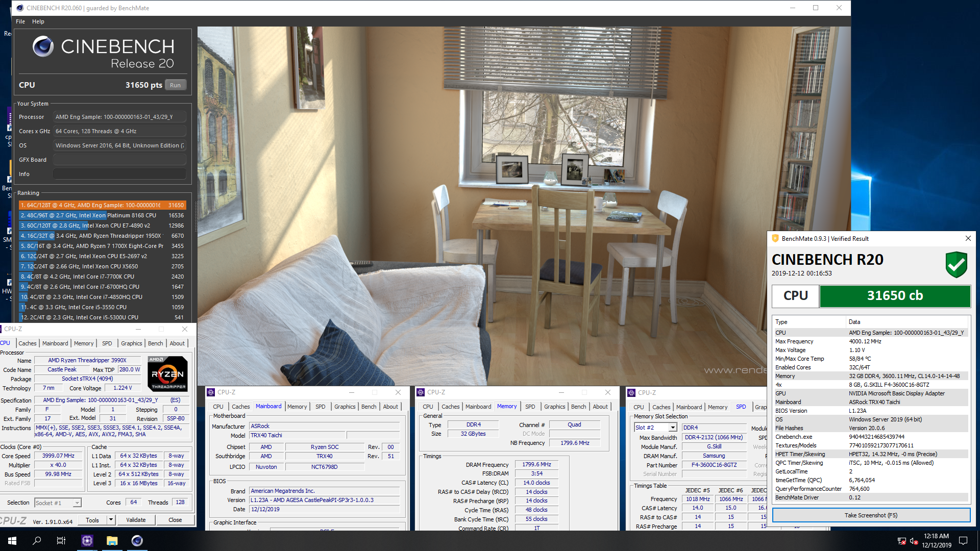
Task: Click the BIOS Version row in BenchMate
Action: 871,411
